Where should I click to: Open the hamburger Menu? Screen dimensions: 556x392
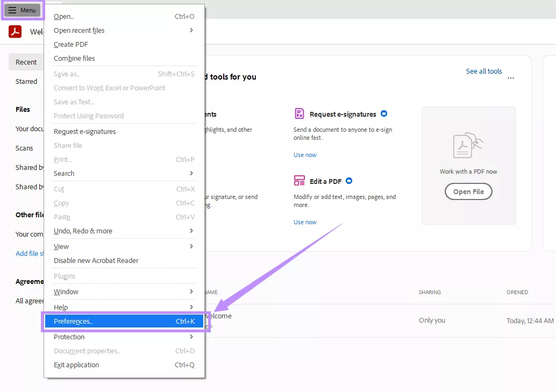[23, 10]
